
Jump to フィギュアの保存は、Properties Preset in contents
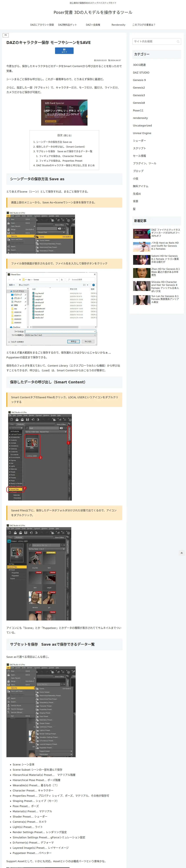pos(61,161)
